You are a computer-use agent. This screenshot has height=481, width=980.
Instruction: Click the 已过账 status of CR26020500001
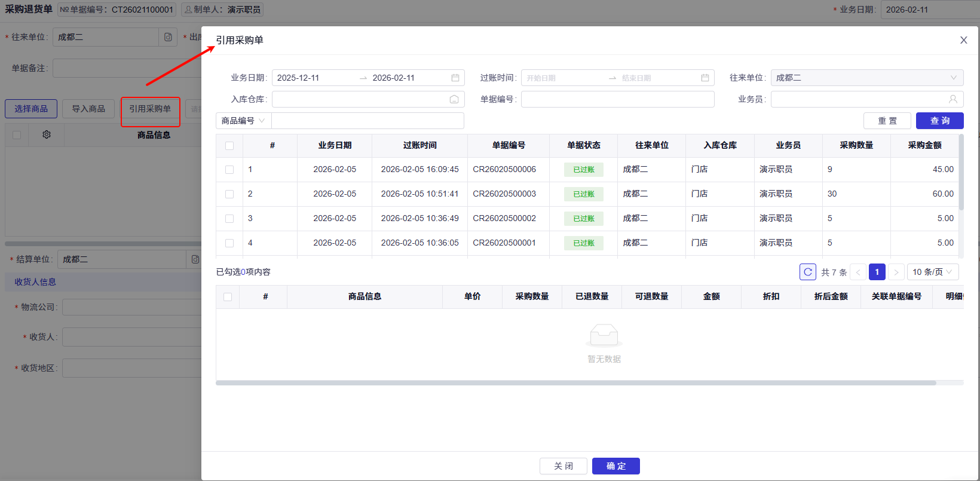click(584, 243)
